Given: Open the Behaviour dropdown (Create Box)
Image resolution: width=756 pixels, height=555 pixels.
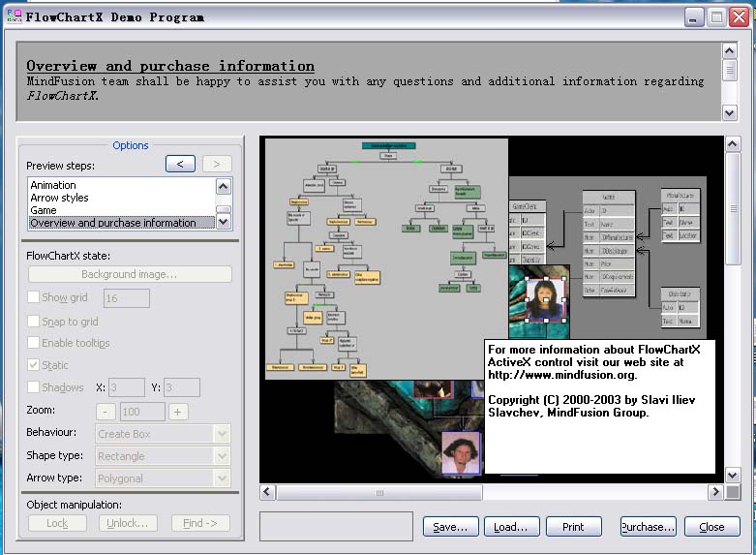Looking at the screenshot, I should coord(163,433).
